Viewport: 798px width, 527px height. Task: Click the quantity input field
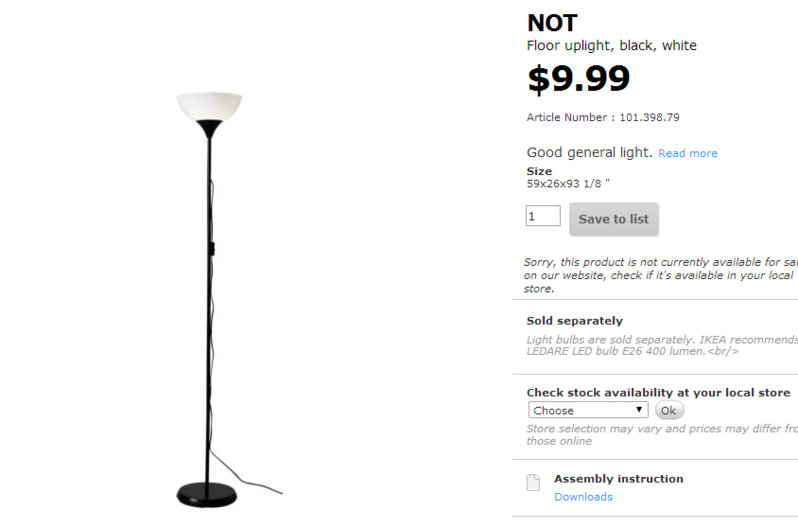543,216
